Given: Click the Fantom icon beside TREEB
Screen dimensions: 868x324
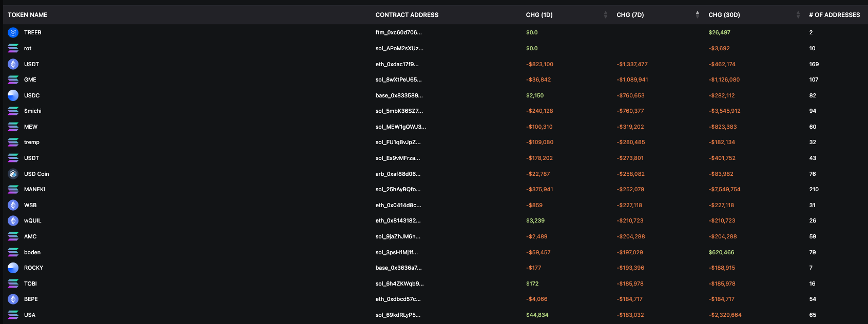Looking at the screenshot, I should 13,32.
